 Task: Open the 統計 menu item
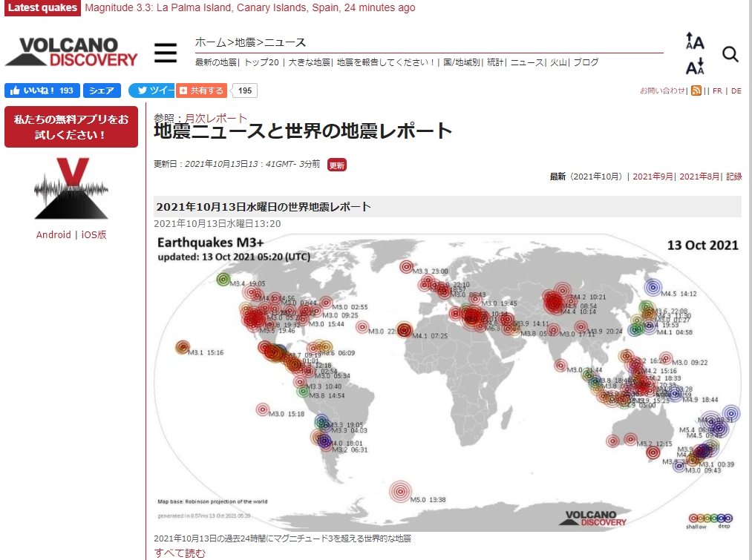click(495, 62)
